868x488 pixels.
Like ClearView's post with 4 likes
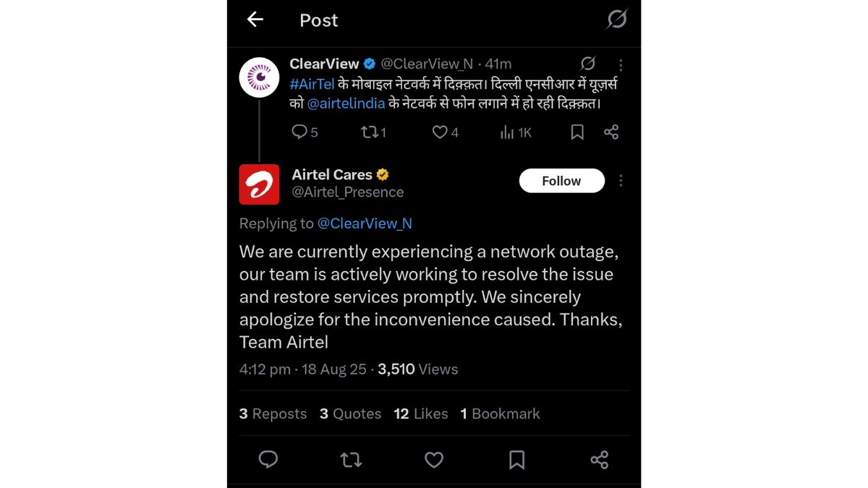click(x=440, y=132)
